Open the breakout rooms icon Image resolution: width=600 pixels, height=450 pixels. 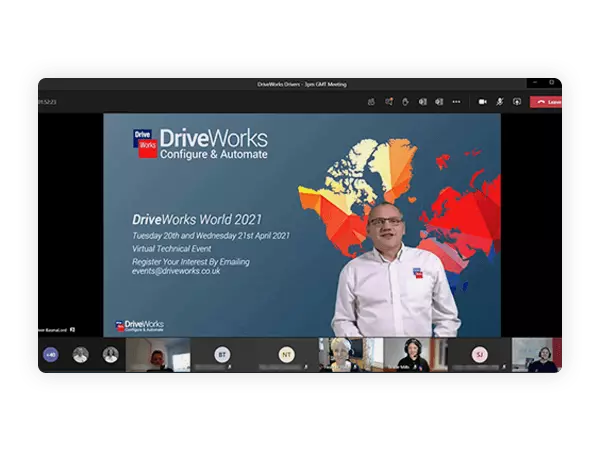coord(422,102)
